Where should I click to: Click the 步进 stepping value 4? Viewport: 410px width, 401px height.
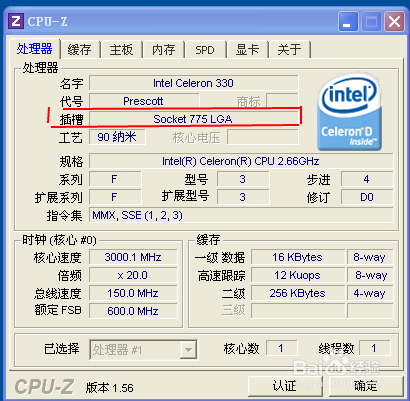pyautogui.click(x=367, y=179)
